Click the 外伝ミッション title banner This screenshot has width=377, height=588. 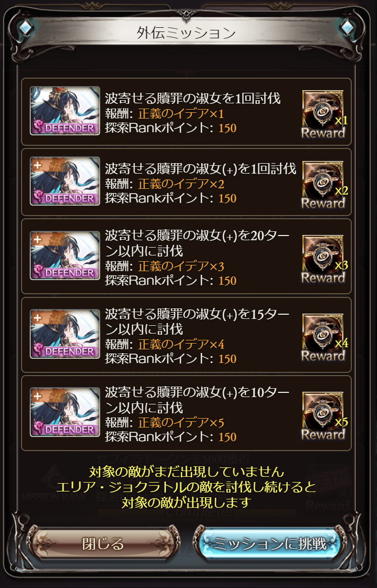[186, 33]
